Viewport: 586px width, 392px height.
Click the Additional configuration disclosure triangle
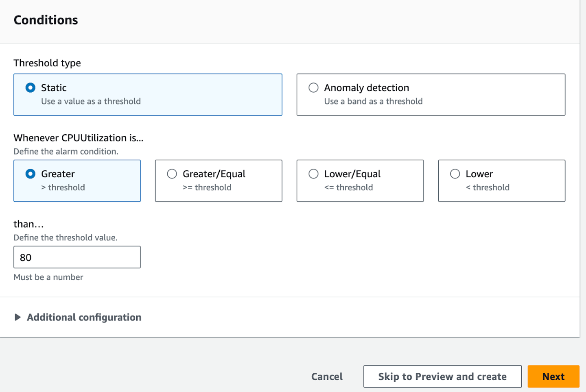point(17,317)
